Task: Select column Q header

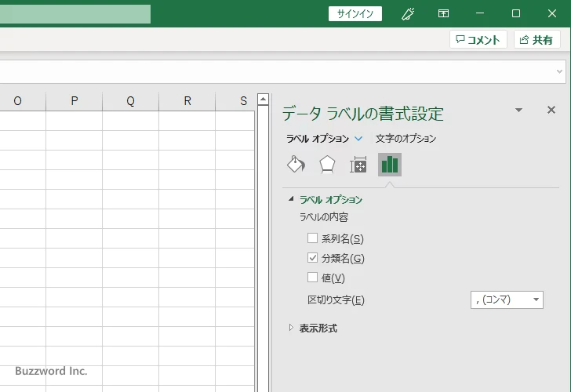Action: (x=131, y=101)
